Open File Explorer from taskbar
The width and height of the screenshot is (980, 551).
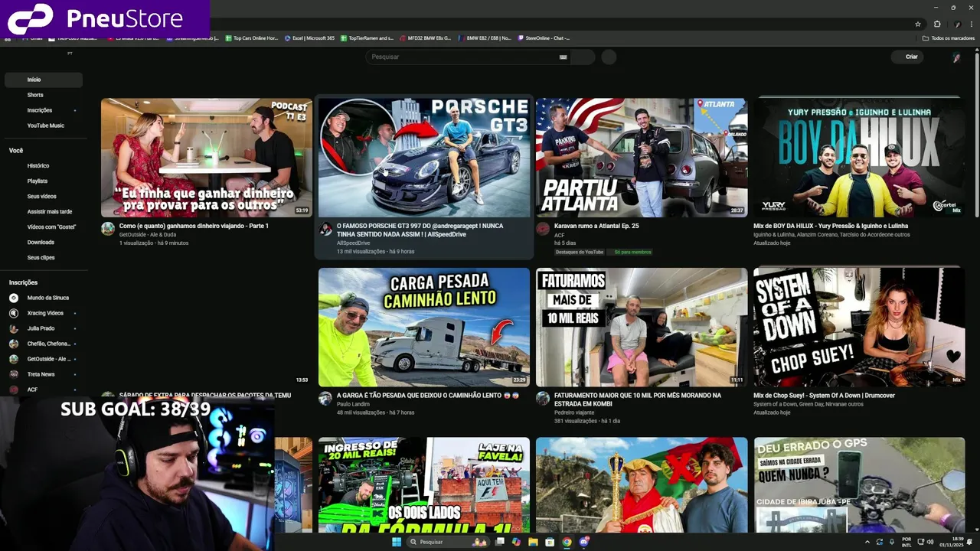pyautogui.click(x=533, y=542)
